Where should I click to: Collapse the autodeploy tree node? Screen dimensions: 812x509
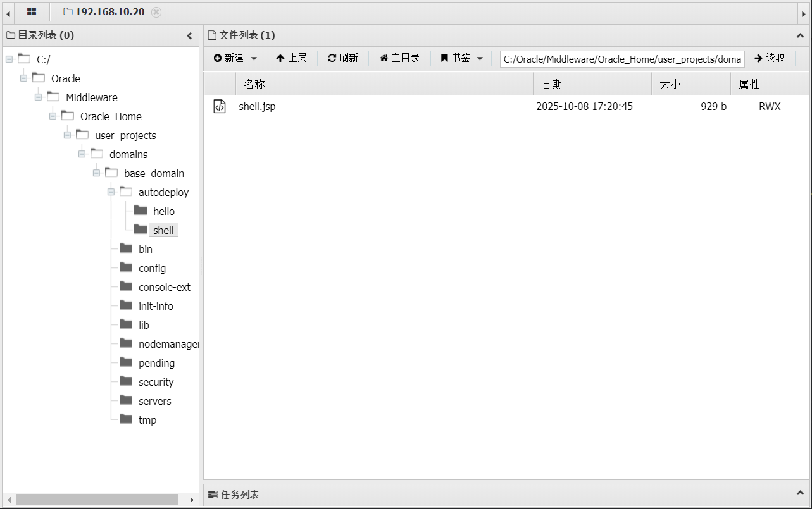click(111, 192)
